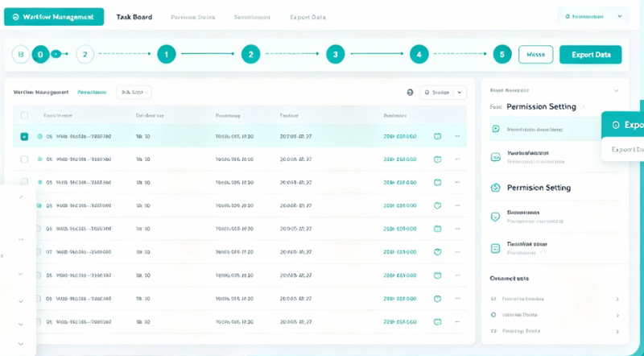Open the Export Data tab in top navigation

coord(308,17)
